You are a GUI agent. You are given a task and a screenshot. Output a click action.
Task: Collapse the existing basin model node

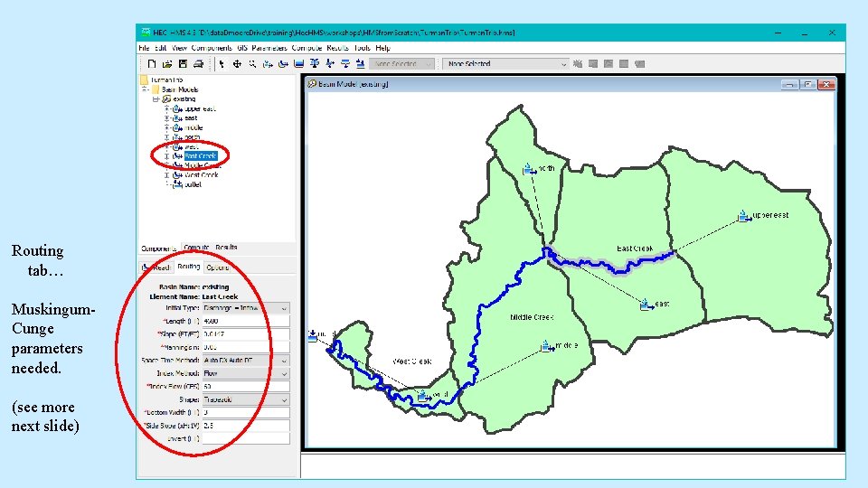pos(156,99)
